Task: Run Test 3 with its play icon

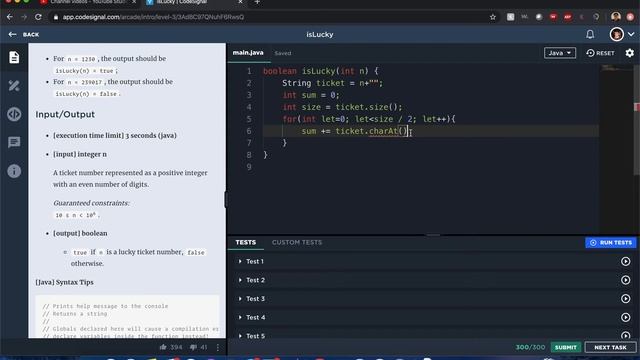Action: [x=625, y=299]
